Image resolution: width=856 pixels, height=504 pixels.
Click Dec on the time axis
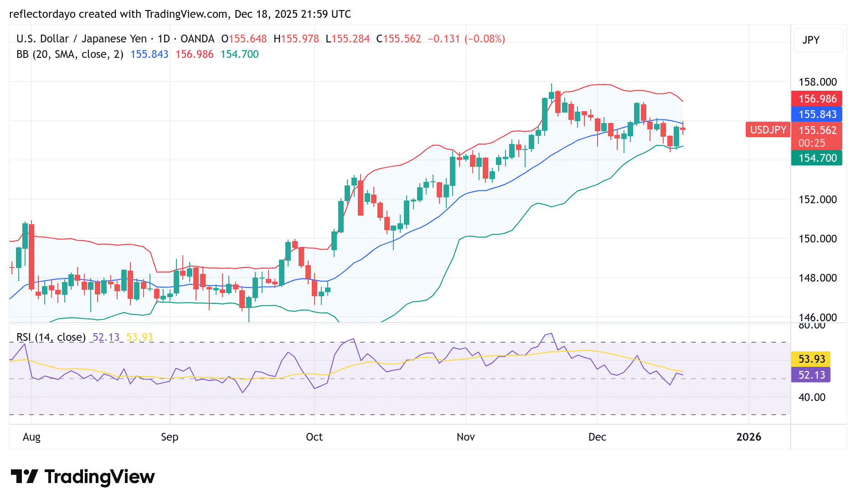click(597, 437)
